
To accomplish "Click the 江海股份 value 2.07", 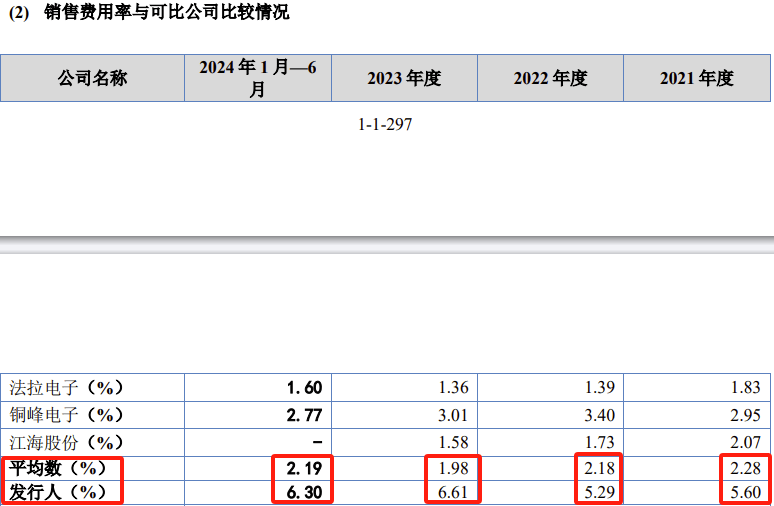I will click(x=744, y=441).
